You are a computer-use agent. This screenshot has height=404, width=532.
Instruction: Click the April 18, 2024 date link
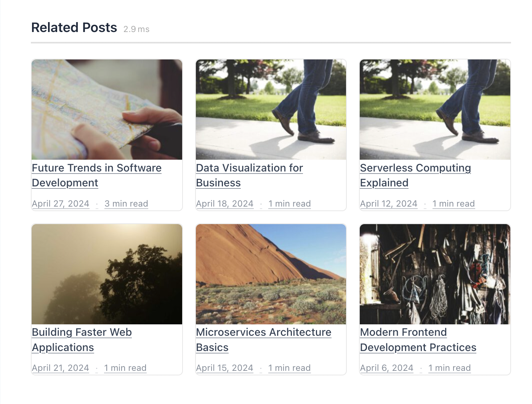point(224,204)
